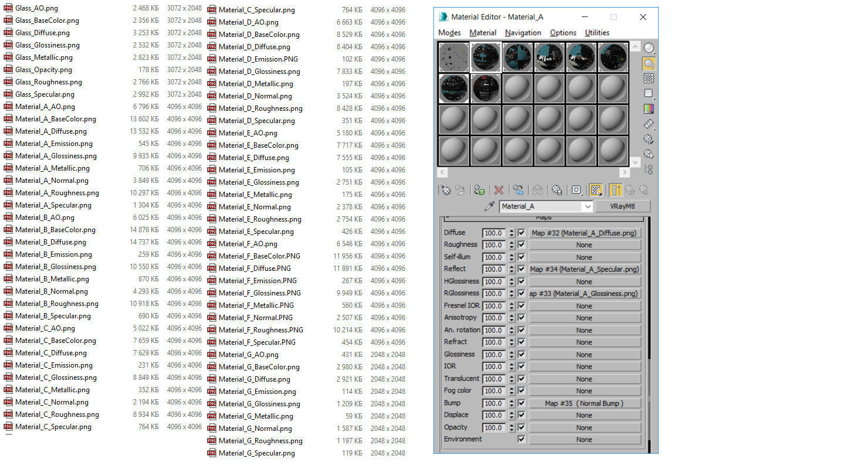
Task: Open the Material_A name dropdown arrow
Action: [x=588, y=206]
